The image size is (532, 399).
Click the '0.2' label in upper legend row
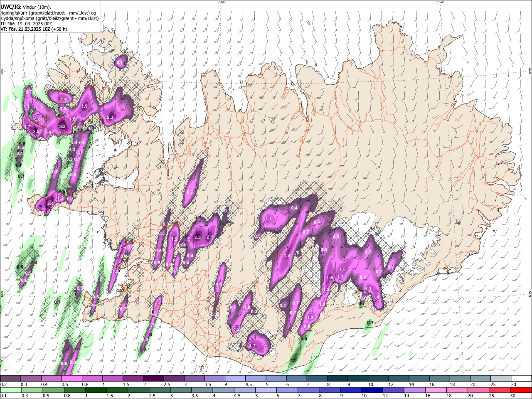4,384
